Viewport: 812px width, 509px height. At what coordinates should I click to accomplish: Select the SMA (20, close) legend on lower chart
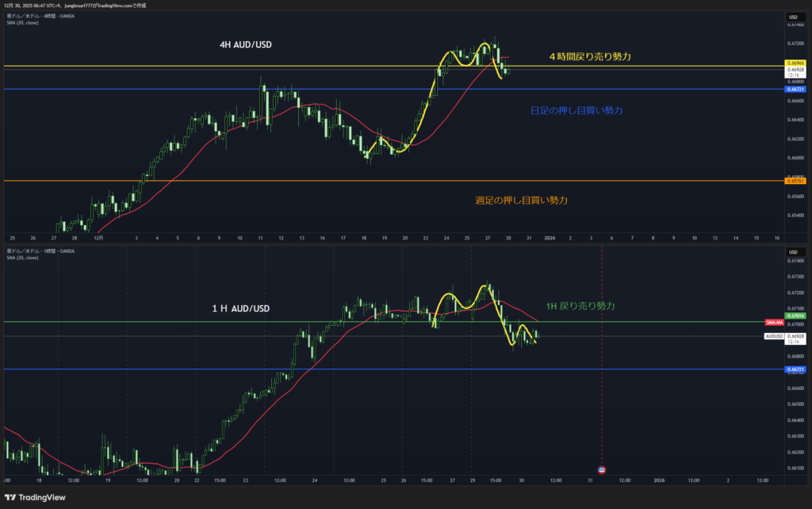pos(22,258)
